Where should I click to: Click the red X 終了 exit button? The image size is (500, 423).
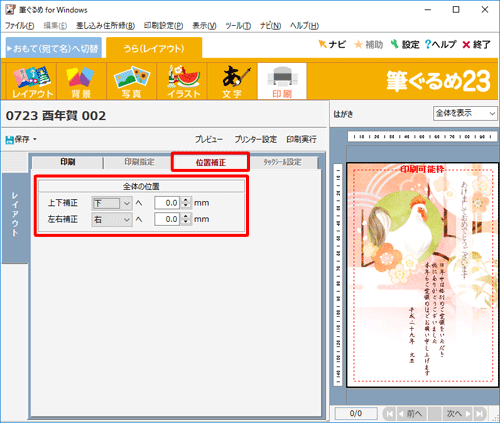(x=476, y=44)
